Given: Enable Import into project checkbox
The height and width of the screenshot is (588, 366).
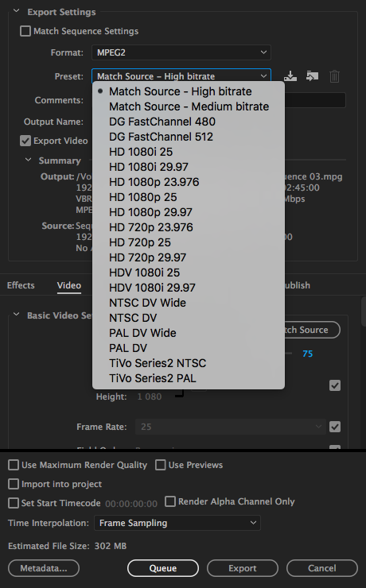Looking at the screenshot, I should pyautogui.click(x=14, y=484).
